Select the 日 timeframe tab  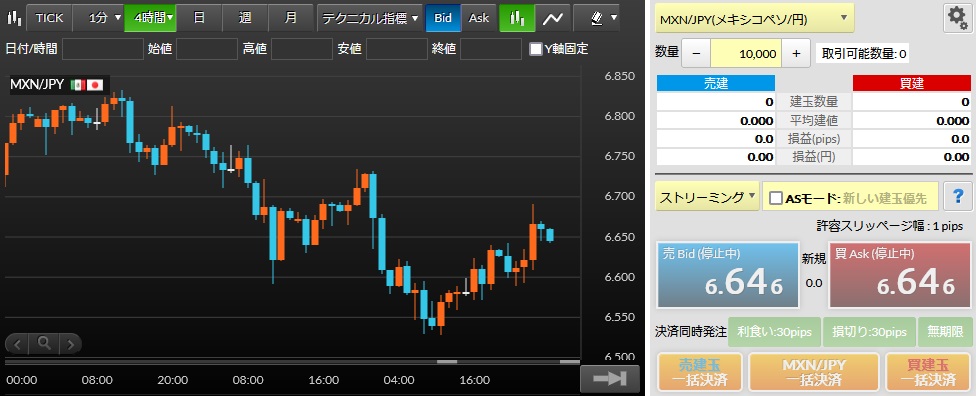pyautogui.click(x=199, y=18)
